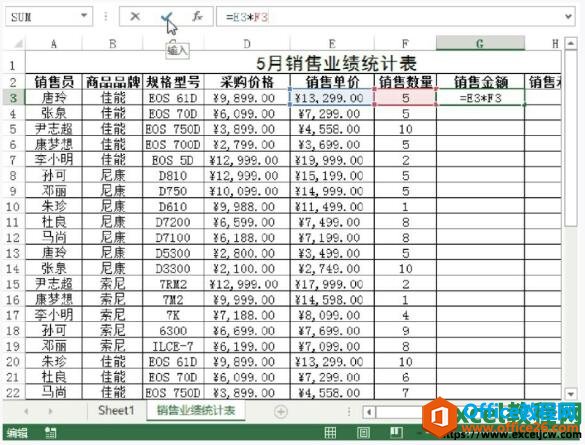Click the macro record icon in status bar
Screen dimensions: 585x445
tap(50, 433)
